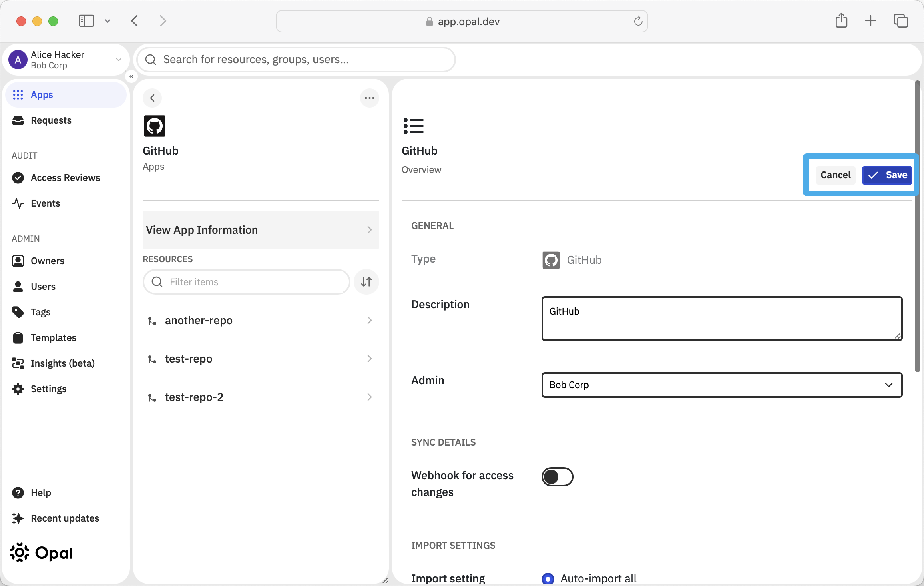Image resolution: width=924 pixels, height=586 pixels.
Task: Click the back arrow in GitHub panel
Action: tap(152, 98)
